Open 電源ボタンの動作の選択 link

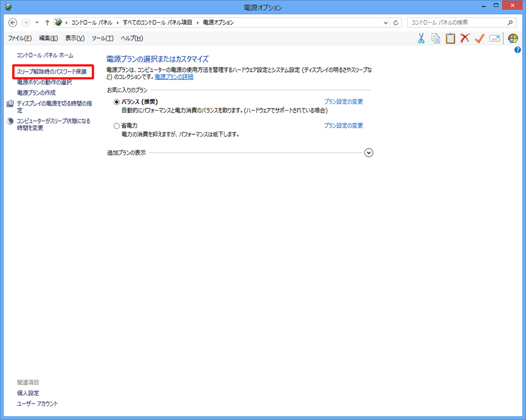(x=44, y=82)
